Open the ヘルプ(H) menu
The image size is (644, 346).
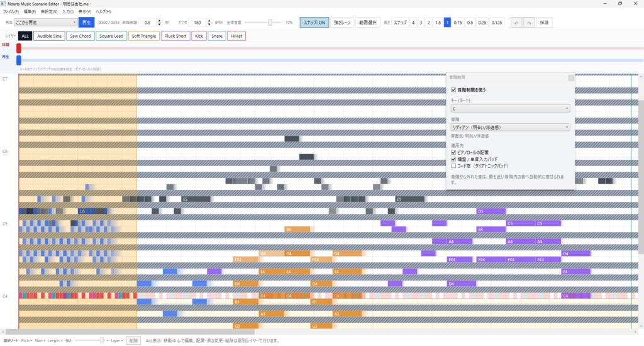[x=103, y=11]
